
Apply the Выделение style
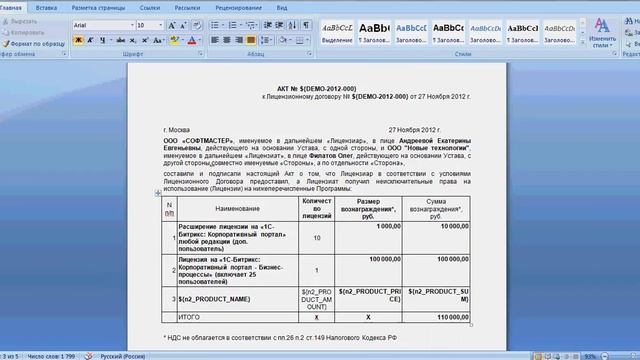tap(337, 33)
